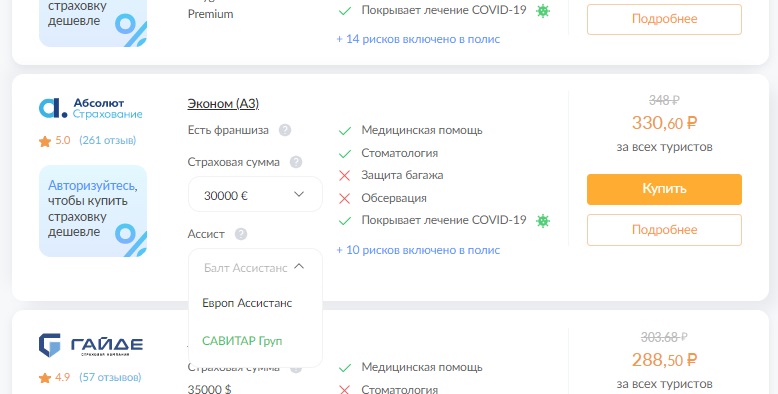Select САВИТАР Груп from the assist list
The width and height of the screenshot is (778, 394).
click(x=242, y=341)
